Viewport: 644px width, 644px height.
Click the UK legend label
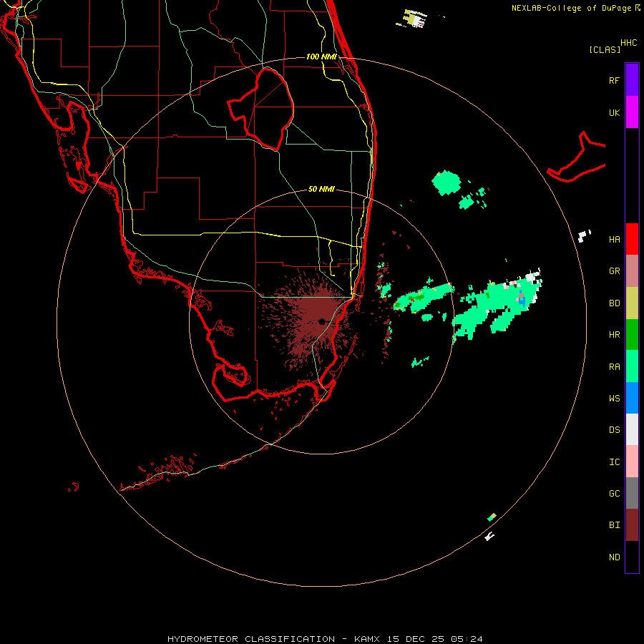click(614, 112)
